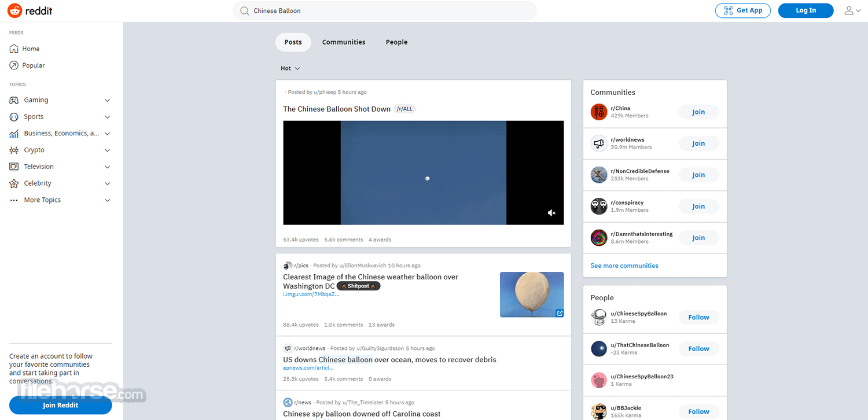Screen dimensions: 868x420
Task: Open the user account menu icon
Action: tap(849, 10)
